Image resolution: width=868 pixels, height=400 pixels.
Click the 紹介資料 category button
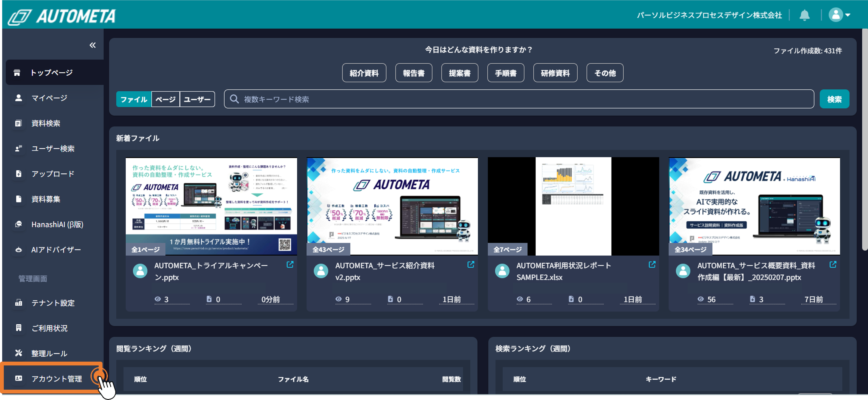tap(364, 73)
